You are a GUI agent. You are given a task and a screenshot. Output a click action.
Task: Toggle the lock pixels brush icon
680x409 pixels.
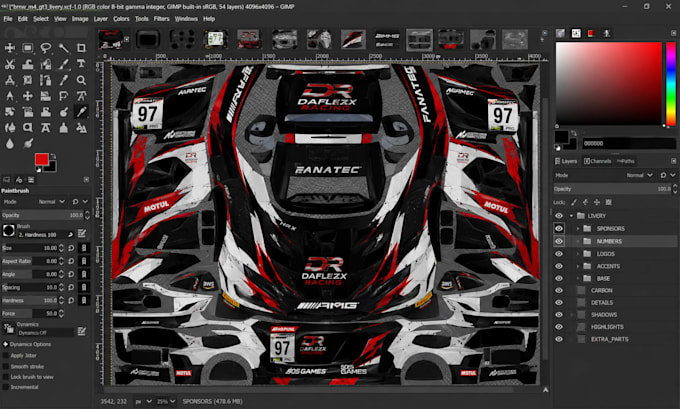coord(574,202)
